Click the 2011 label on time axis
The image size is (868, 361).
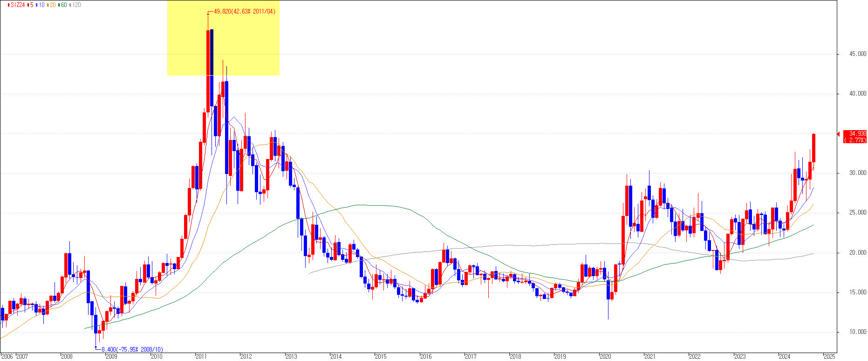pos(201,357)
